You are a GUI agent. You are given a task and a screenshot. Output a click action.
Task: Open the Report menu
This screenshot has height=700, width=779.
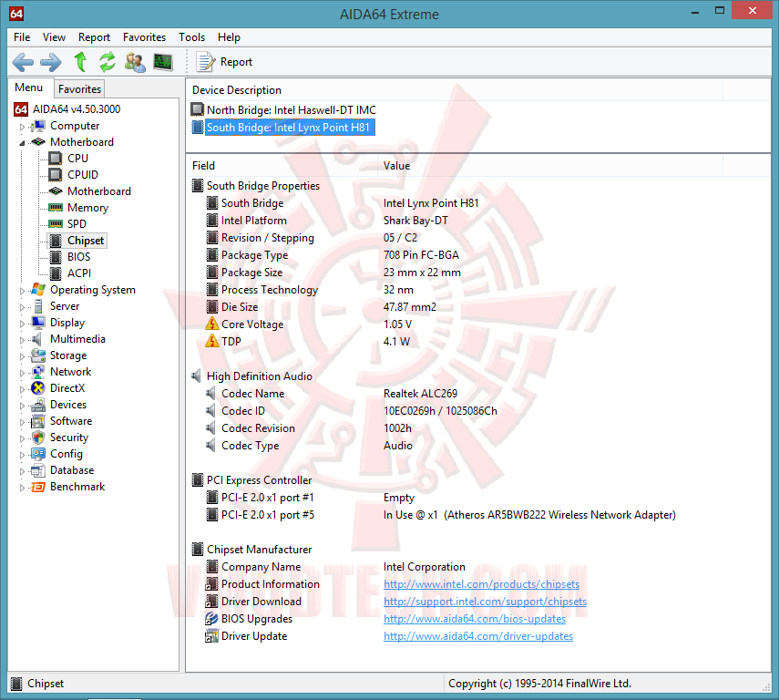[94, 37]
